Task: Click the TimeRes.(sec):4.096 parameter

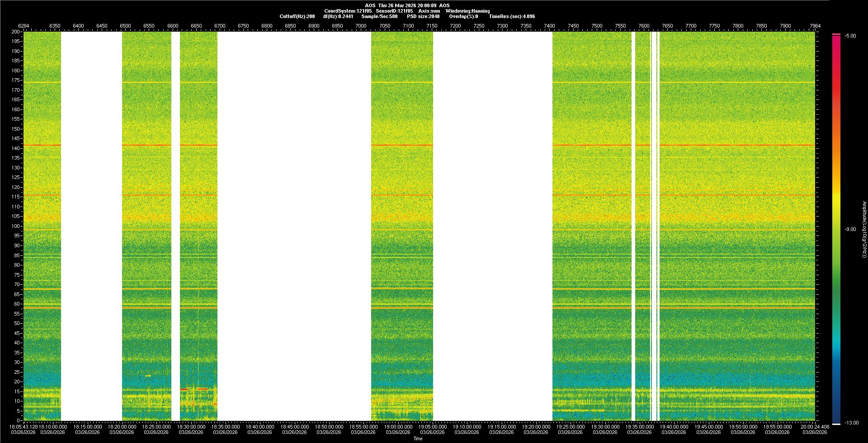Action: (x=511, y=16)
